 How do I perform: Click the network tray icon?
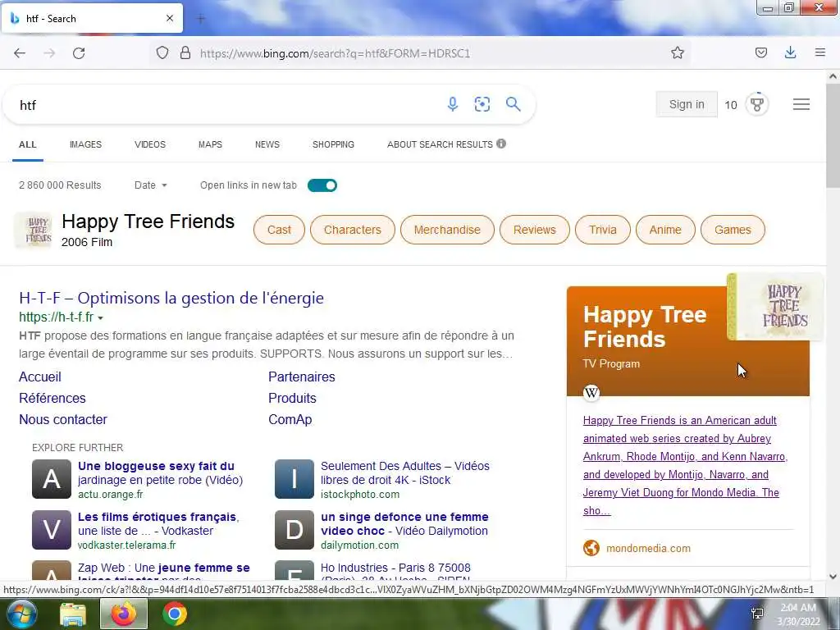click(757, 614)
